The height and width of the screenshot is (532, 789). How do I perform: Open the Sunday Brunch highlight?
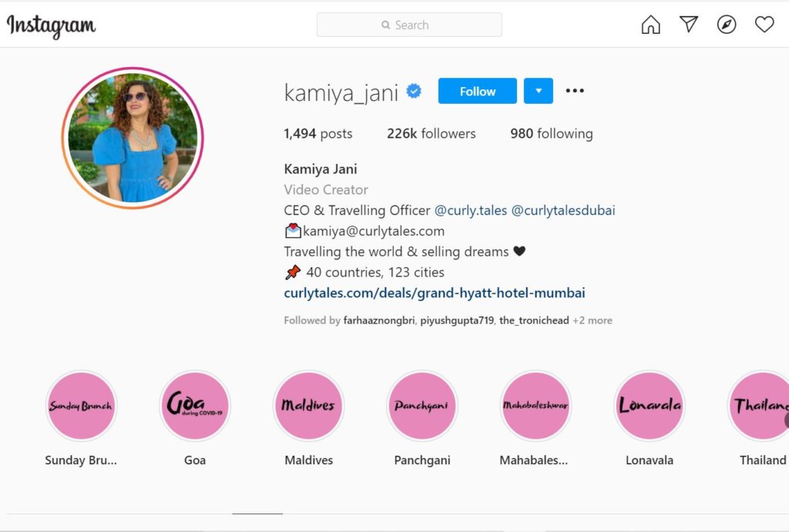click(81, 406)
